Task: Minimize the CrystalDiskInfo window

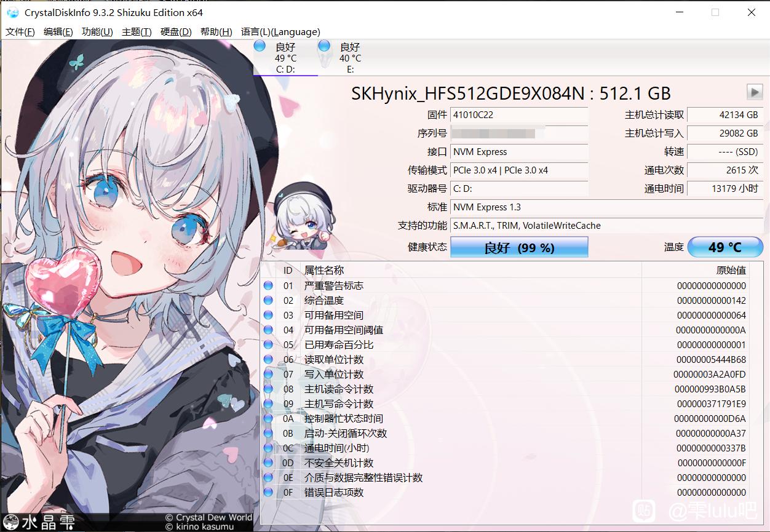Action: (680, 12)
